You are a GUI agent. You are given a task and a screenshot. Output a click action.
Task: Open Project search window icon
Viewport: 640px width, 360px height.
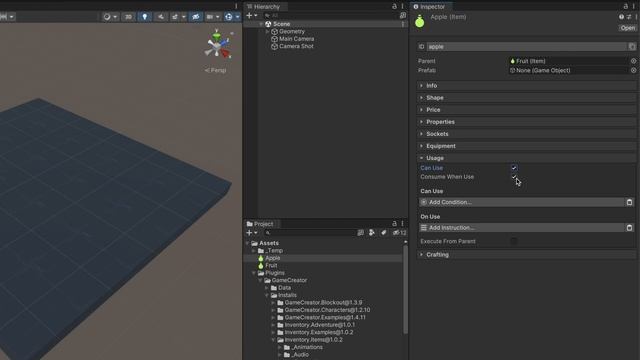click(x=360, y=233)
